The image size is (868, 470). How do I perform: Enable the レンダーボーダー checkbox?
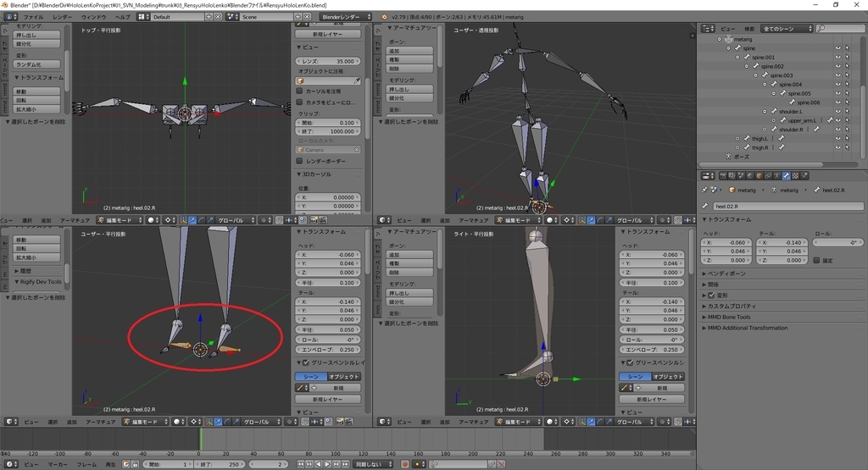[299, 161]
